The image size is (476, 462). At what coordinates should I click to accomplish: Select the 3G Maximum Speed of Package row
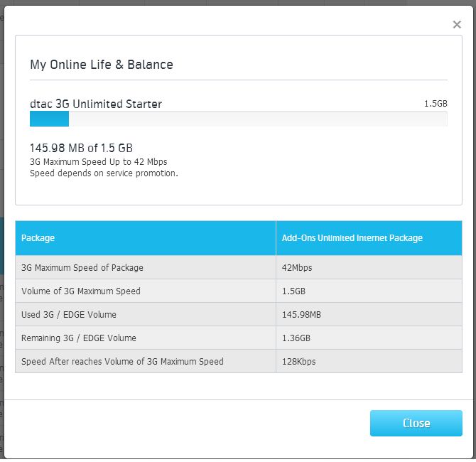tap(82, 268)
